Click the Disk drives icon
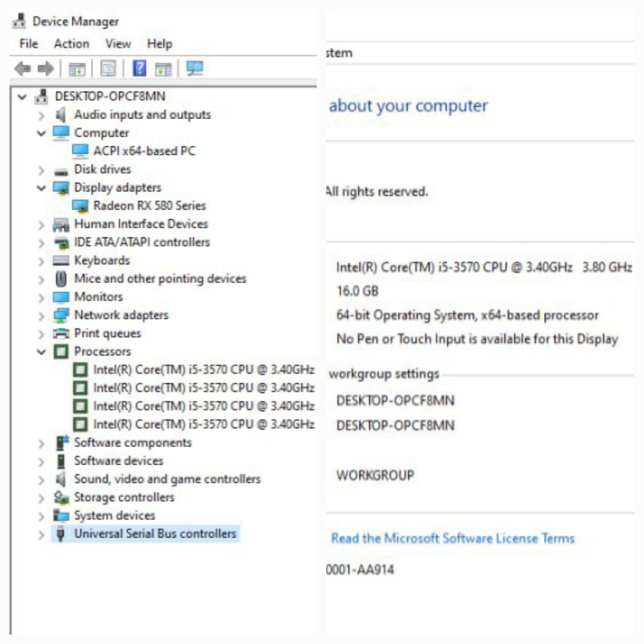This screenshot has width=644, height=644. [x=61, y=171]
